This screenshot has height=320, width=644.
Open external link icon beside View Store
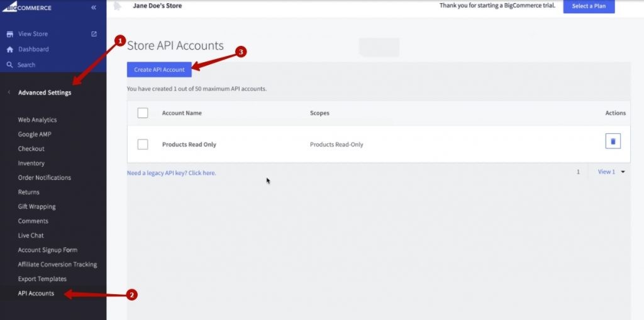click(x=94, y=34)
